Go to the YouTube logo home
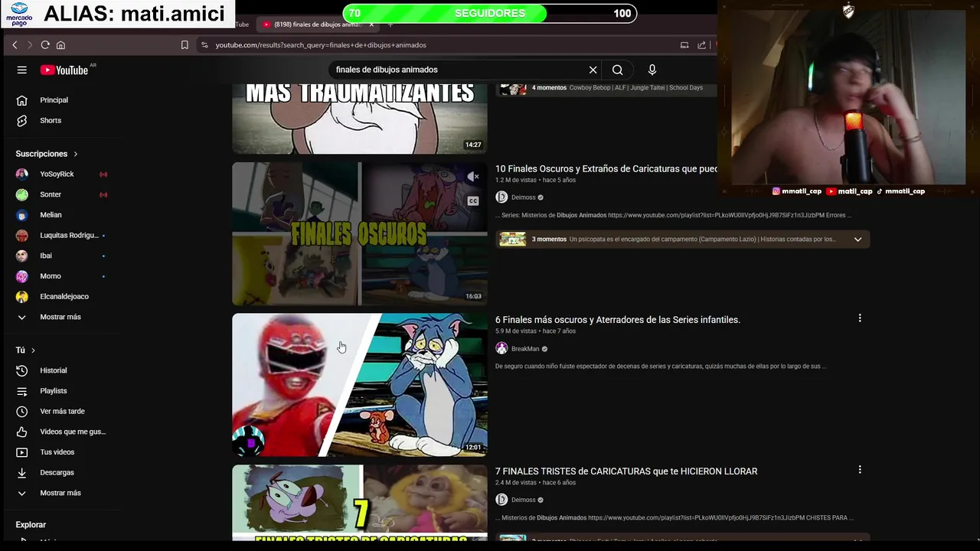The width and height of the screenshot is (980, 551). (66, 70)
